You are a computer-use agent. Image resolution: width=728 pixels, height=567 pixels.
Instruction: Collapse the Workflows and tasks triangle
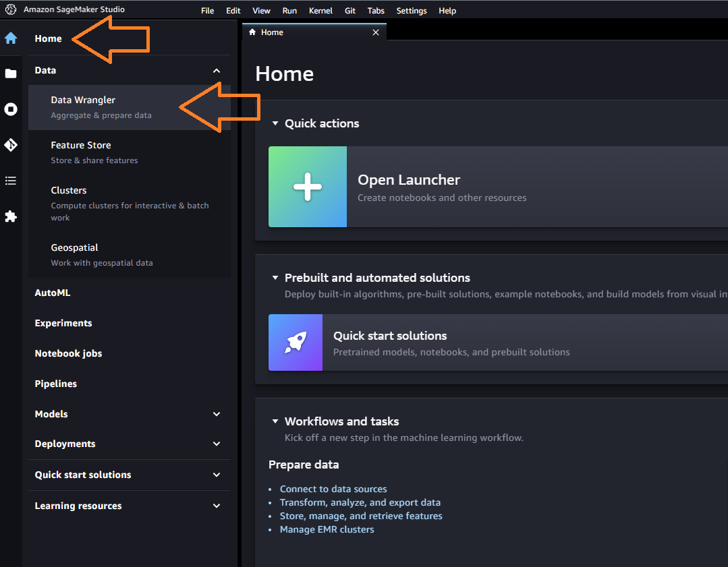coord(275,421)
